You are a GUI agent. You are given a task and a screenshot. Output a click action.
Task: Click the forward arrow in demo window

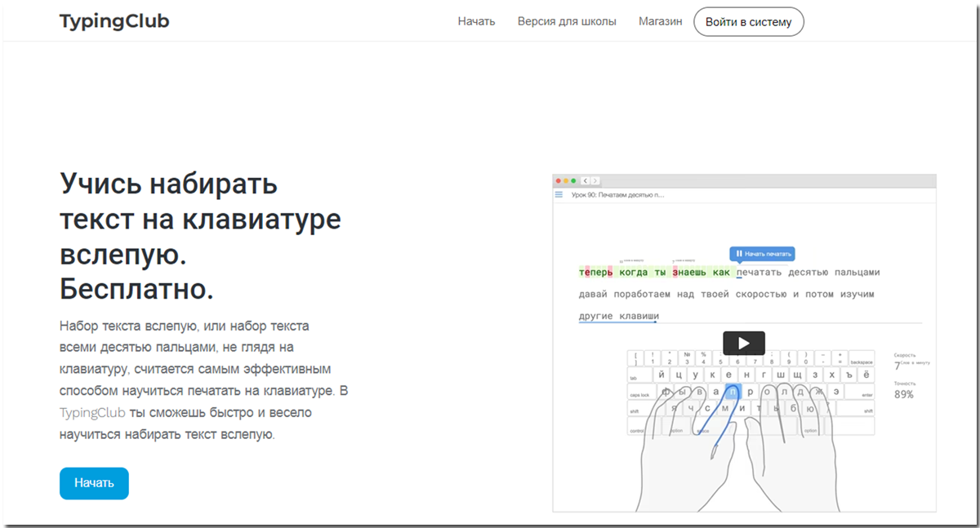point(595,180)
